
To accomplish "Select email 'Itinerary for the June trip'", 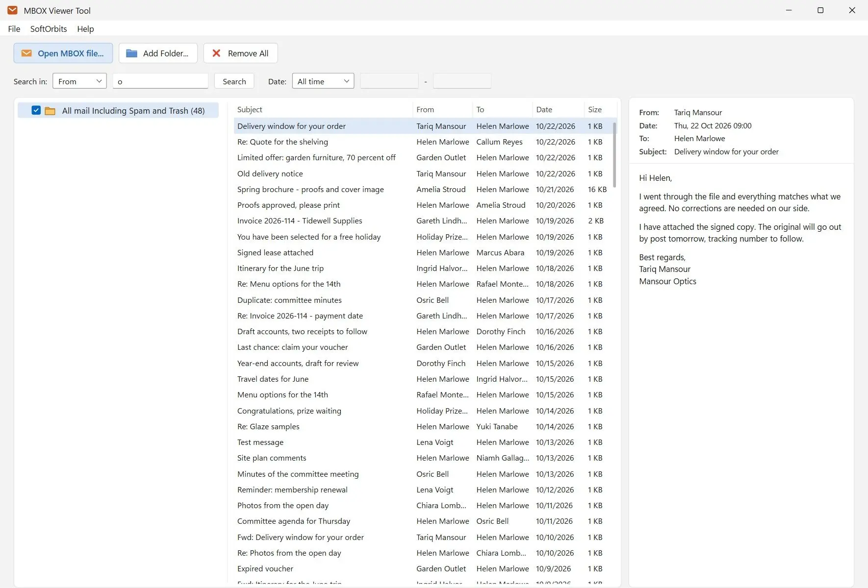I will pyautogui.click(x=423, y=268).
